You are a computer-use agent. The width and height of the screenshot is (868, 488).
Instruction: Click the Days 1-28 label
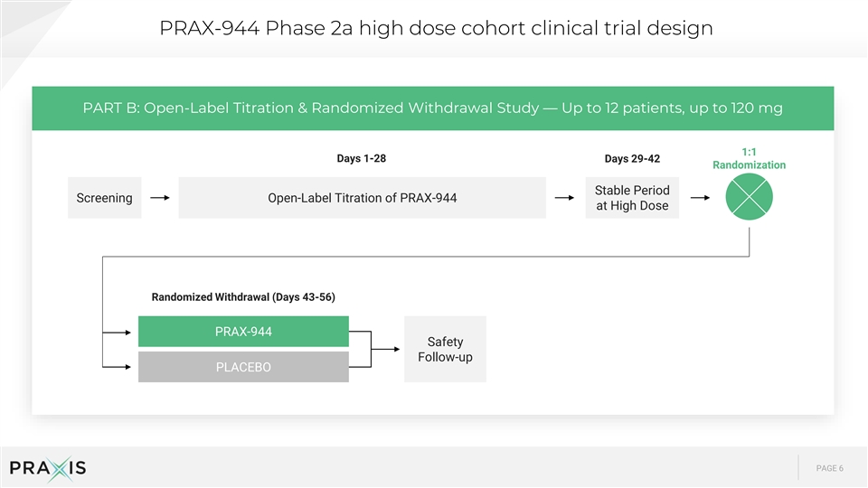tap(362, 158)
